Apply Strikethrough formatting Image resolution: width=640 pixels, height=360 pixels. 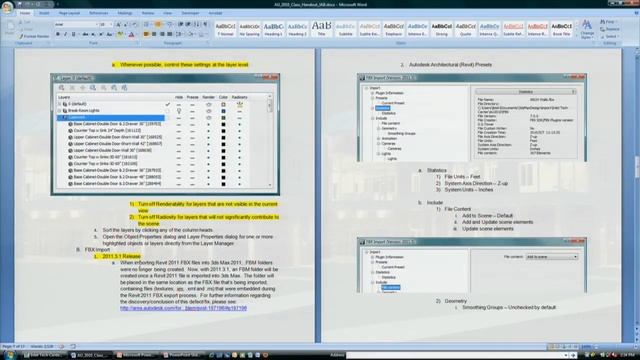point(85,34)
